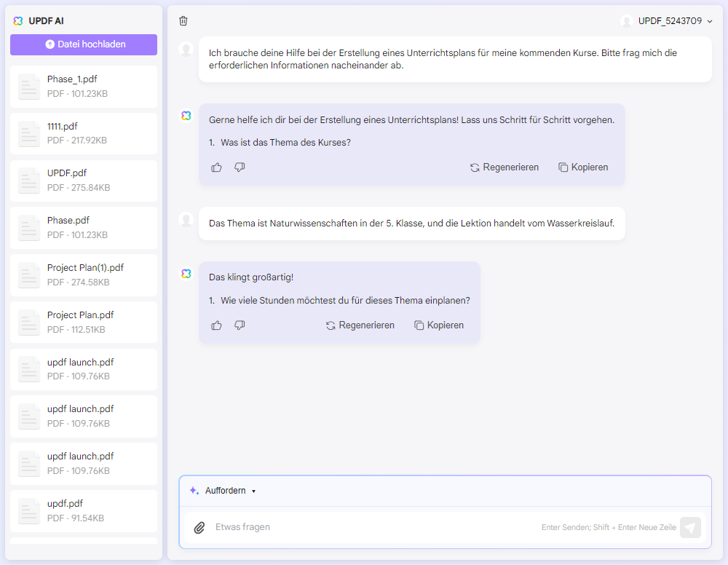Click the user avatar next to UPDF_5243709
The height and width of the screenshot is (565, 728).
click(x=627, y=21)
